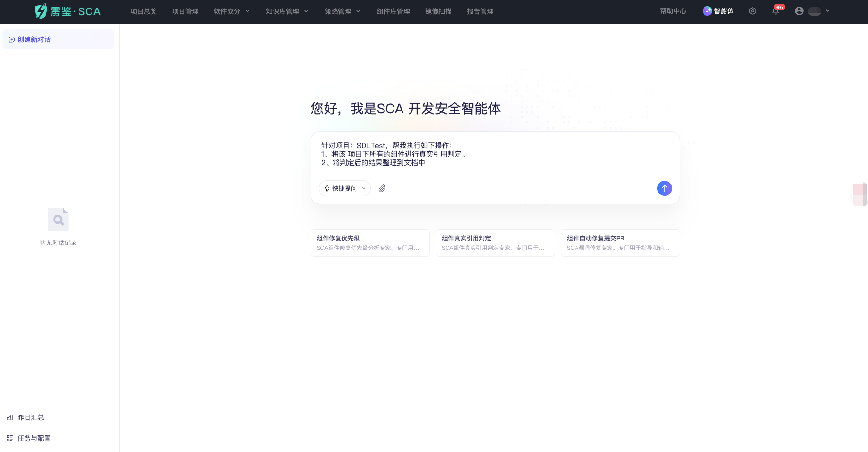868x452 pixels.
Task: Send the message with the arrow button
Action: 664,188
